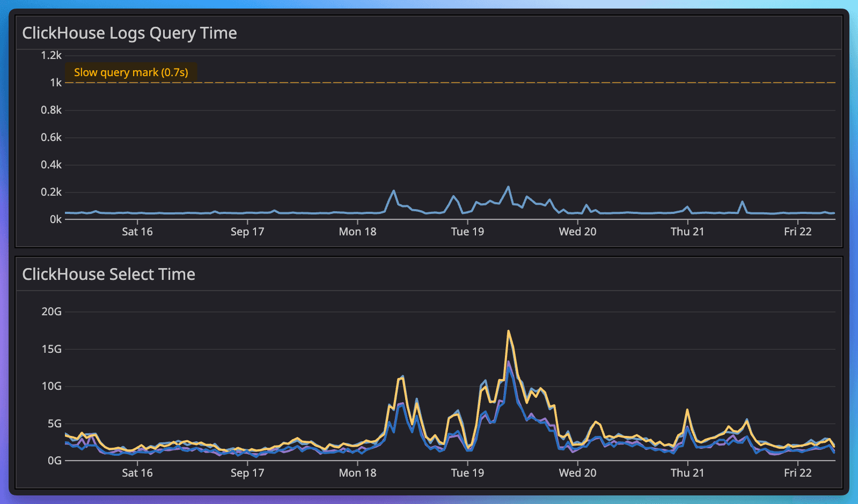Click the Mon 18 axis label in Logs Query Time
The image size is (858, 504).
pos(357,232)
